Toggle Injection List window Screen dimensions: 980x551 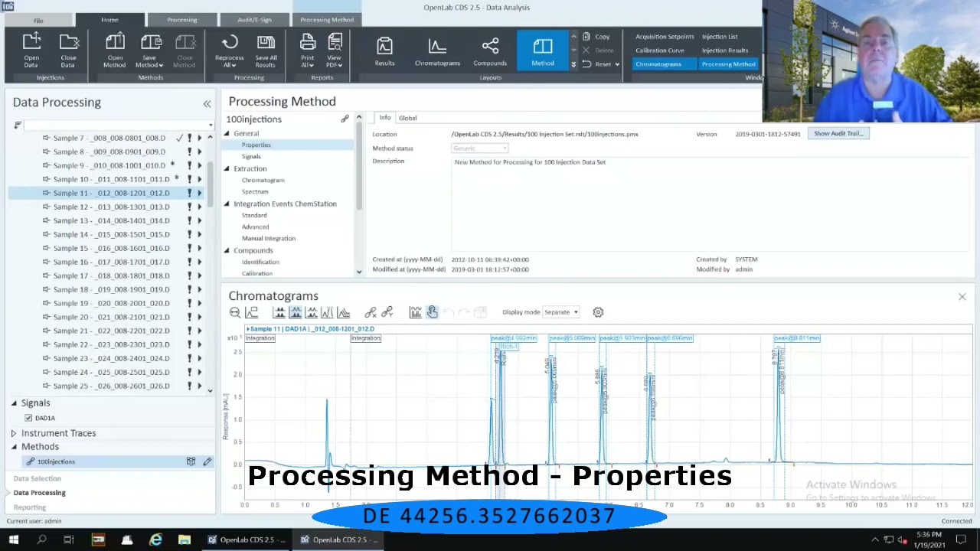720,37
